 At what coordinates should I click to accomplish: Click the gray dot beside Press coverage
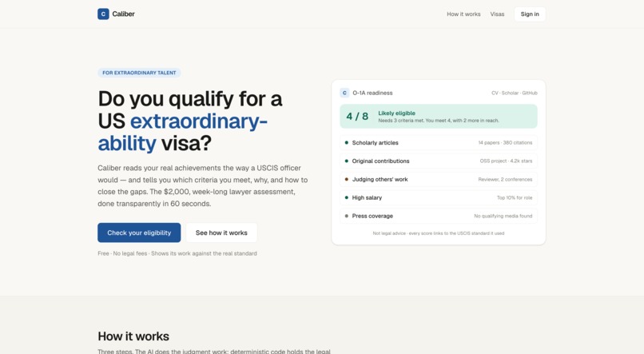pyautogui.click(x=347, y=216)
